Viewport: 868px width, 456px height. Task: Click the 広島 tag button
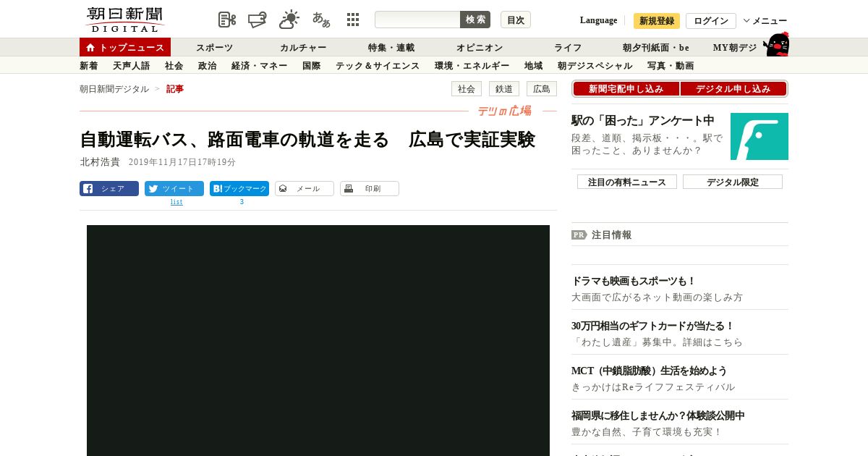coord(542,89)
